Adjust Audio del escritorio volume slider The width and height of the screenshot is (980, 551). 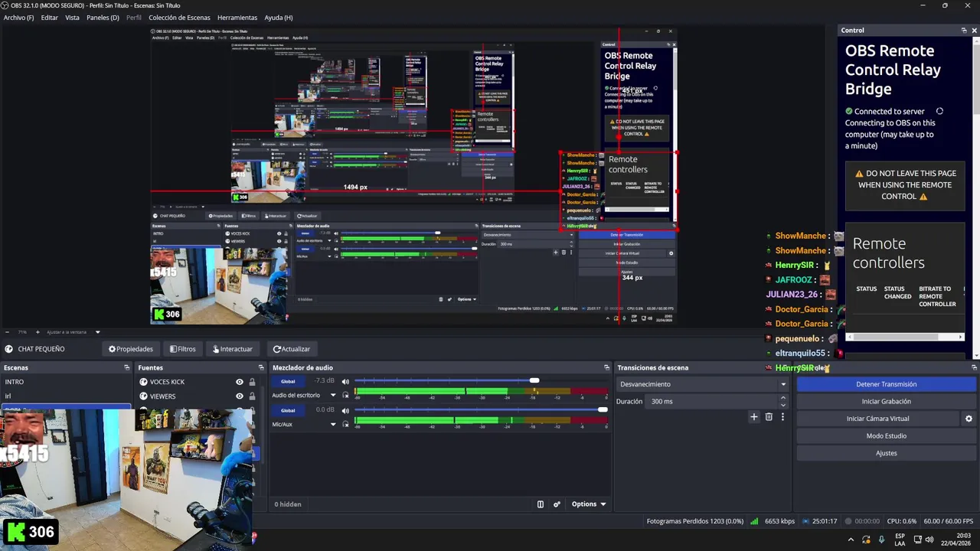(482, 380)
